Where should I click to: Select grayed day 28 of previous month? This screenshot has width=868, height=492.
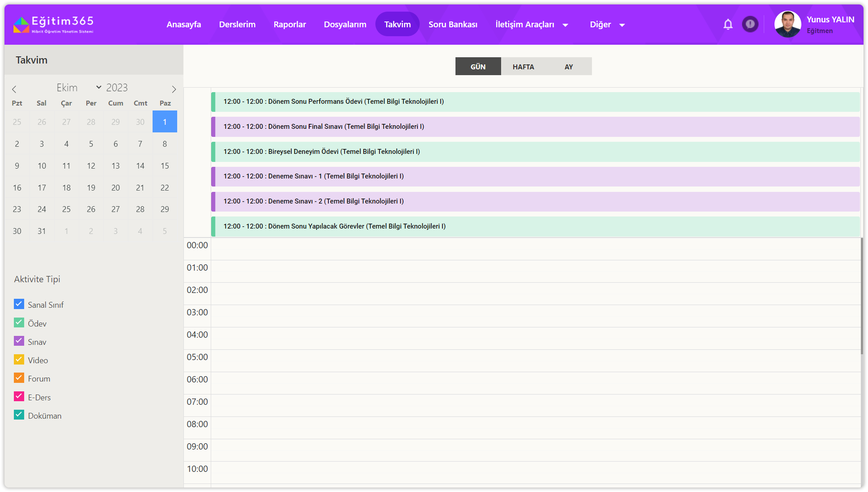click(91, 122)
